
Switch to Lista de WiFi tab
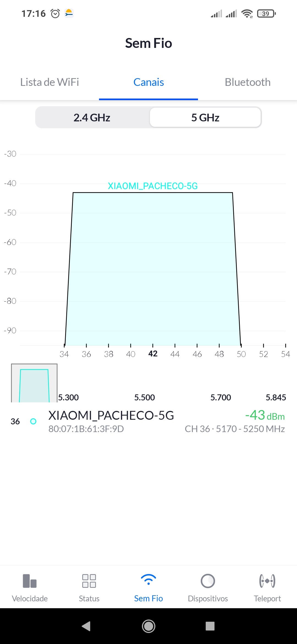50,82
